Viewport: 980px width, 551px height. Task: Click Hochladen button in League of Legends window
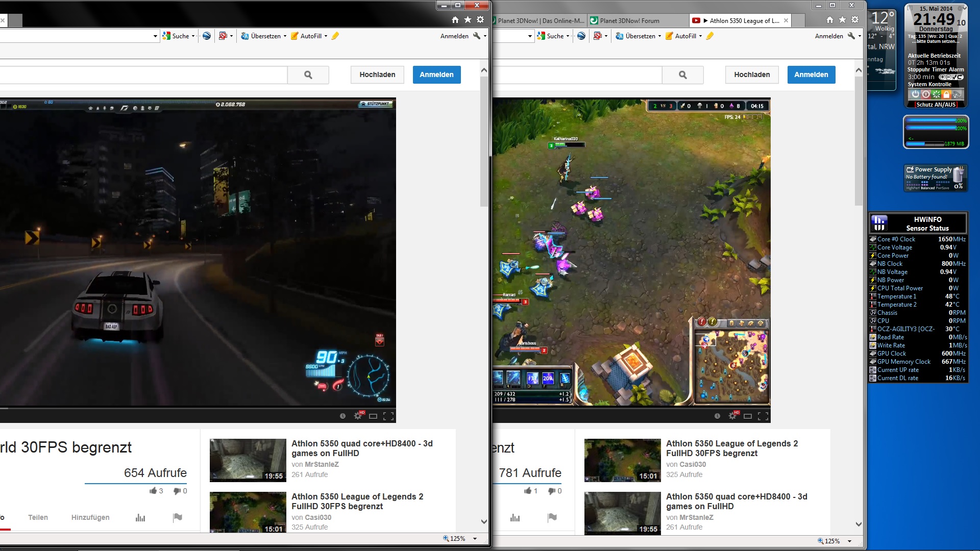[752, 74]
